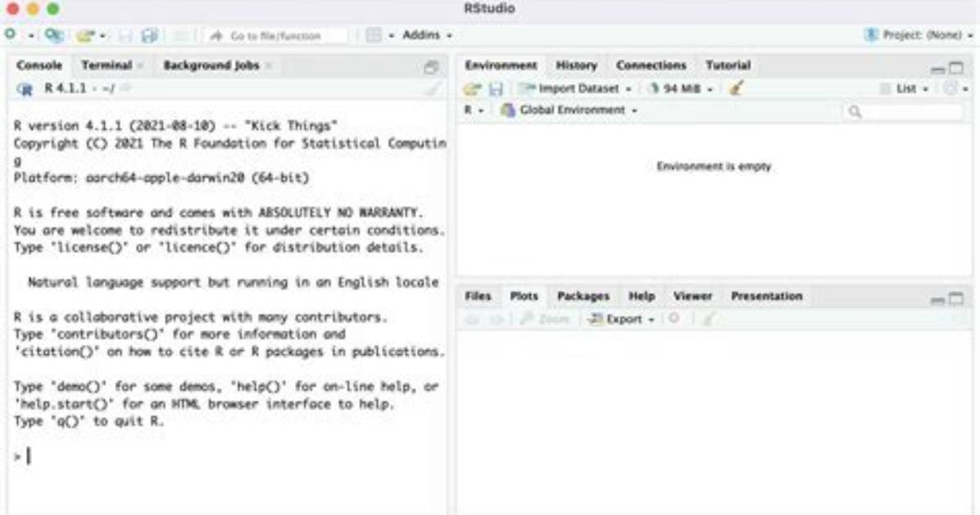
Task: Click the next plot arrow icon
Action: click(497, 320)
